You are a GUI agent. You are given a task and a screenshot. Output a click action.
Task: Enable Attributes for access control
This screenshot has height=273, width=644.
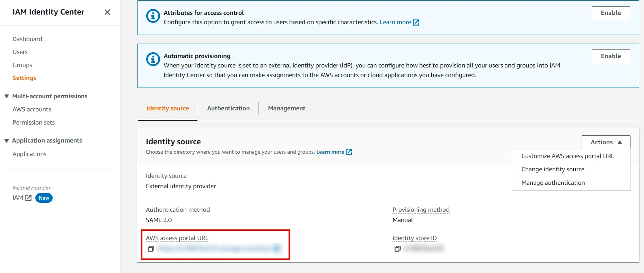610,13
